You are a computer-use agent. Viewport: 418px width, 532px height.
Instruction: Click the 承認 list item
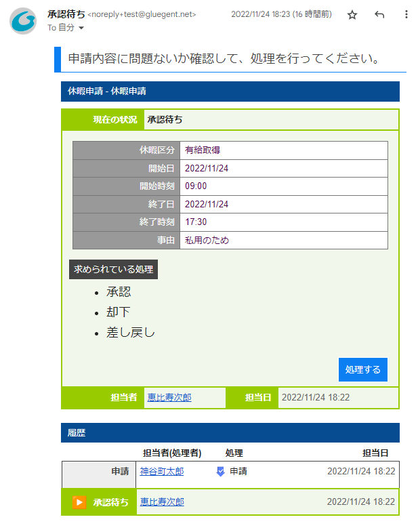point(119,292)
